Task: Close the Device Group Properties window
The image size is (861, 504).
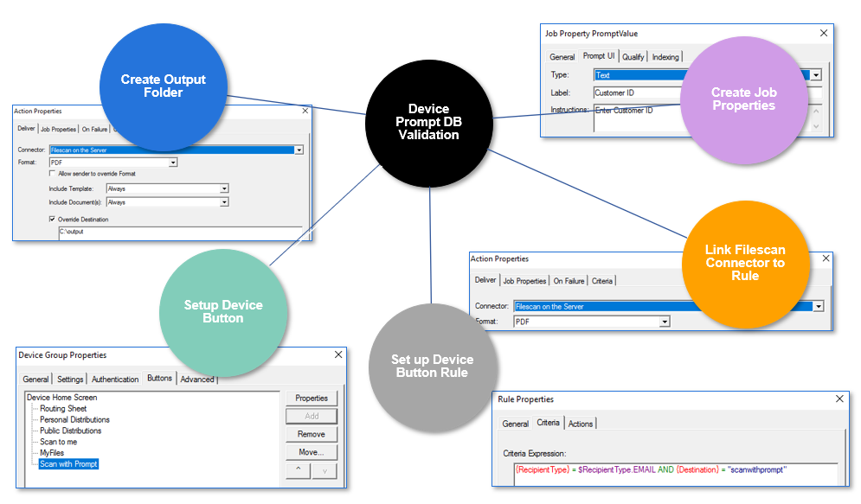Action: (x=338, y=354)
